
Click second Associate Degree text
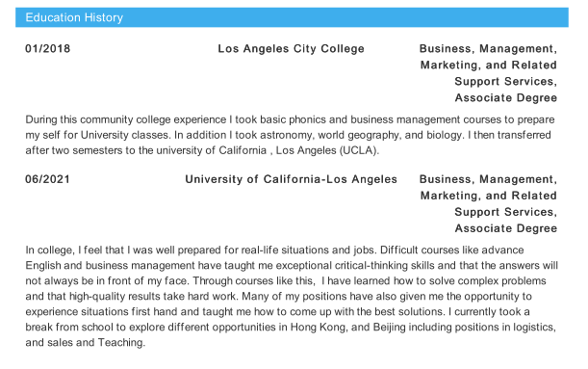pyautogui.click(x=506, y=228)
